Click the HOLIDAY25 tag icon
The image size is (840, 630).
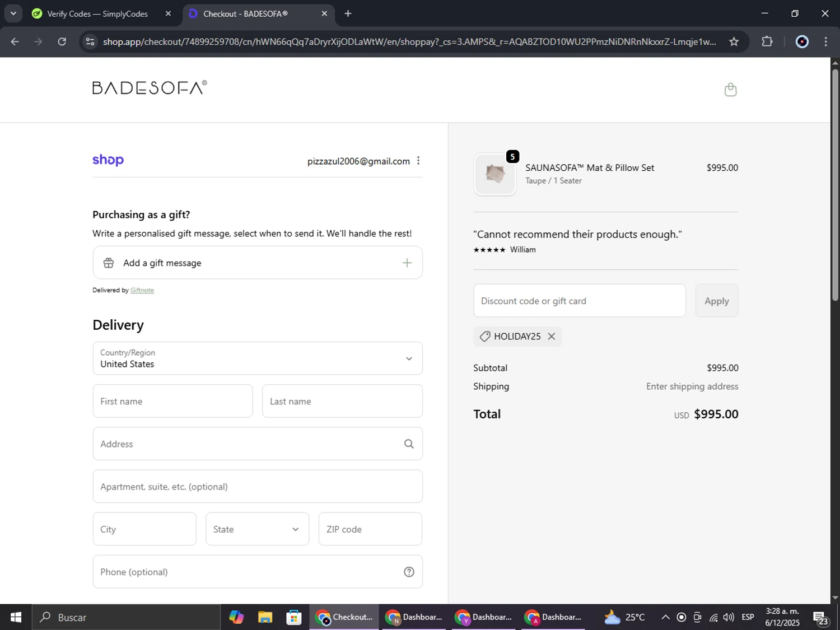pos(485,336)
